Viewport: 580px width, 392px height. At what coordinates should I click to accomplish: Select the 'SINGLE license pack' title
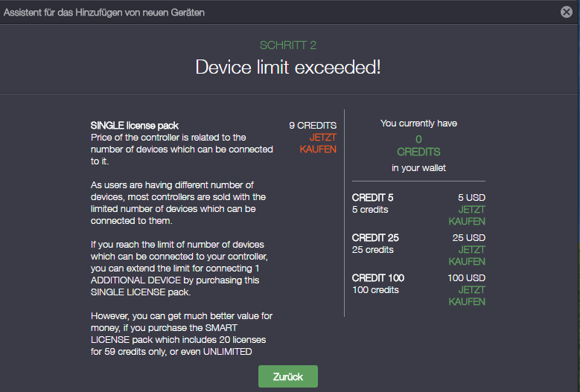click(135, 126)
